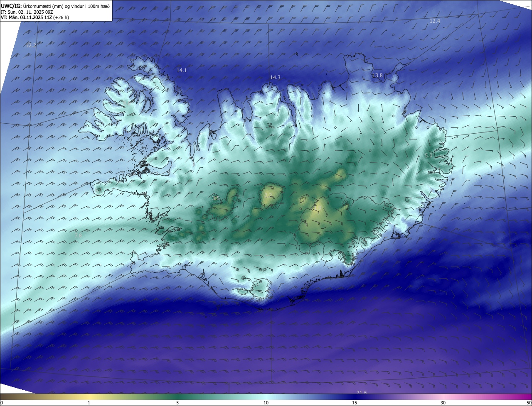532x406 pixels.
Task: Click the 13.8 value in the northeast
Action: pos(377,76)
